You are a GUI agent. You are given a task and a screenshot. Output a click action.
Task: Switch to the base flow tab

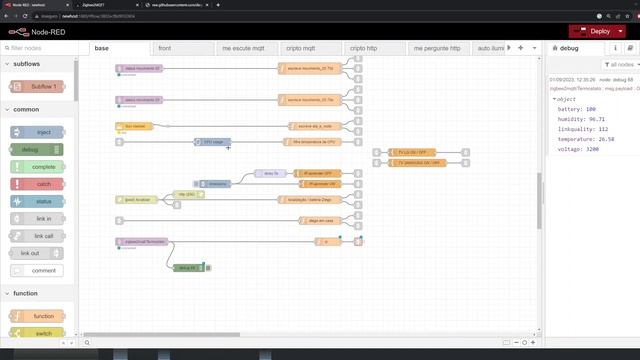[119, 48]
